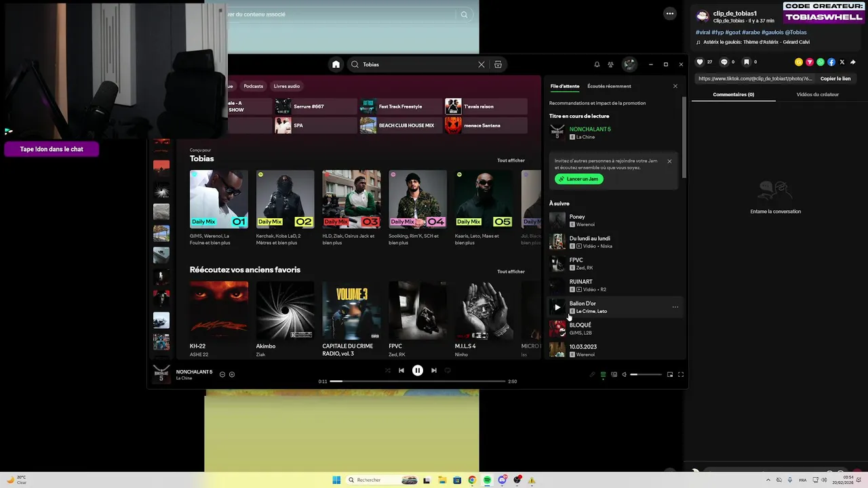The height and width of the screenshot is (488, 868).
Task: Select the File d'attente tab
Action: point(565,86)
